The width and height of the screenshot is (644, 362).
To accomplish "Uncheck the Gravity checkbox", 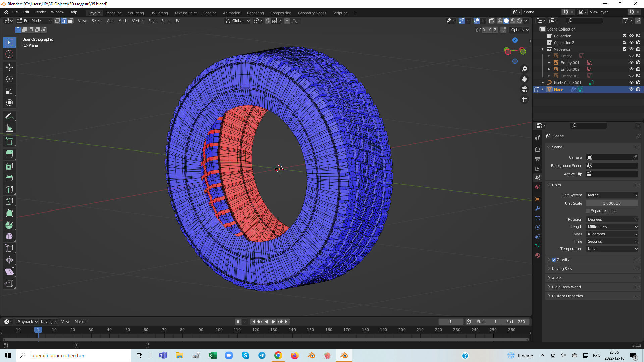I will (554, 260).
